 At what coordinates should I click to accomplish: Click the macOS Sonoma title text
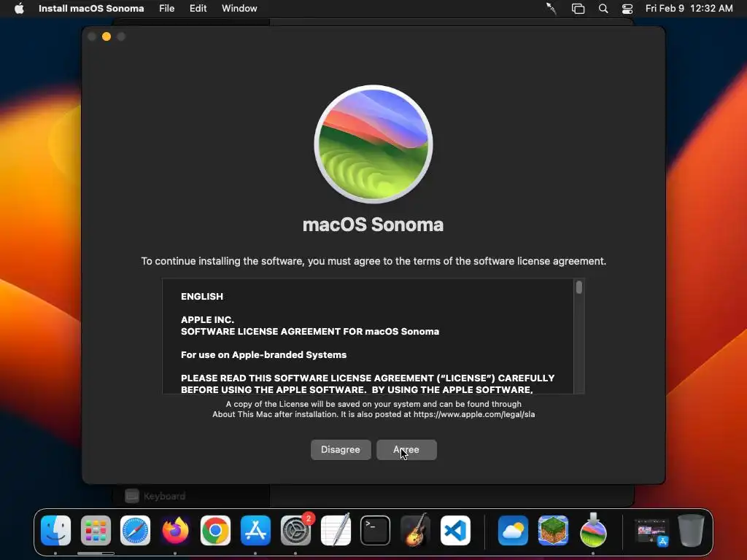(x=373, y=225)
